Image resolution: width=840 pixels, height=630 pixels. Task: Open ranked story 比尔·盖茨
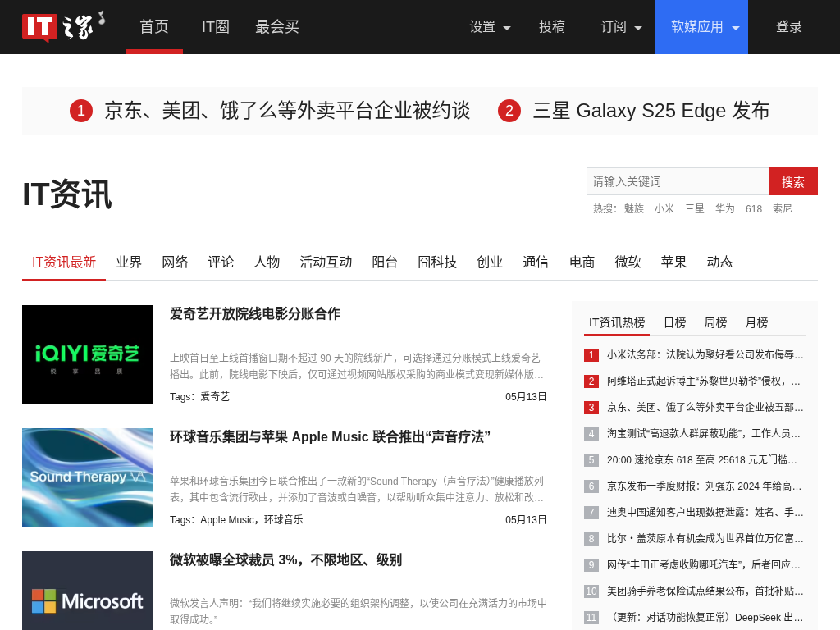[705, 538]
